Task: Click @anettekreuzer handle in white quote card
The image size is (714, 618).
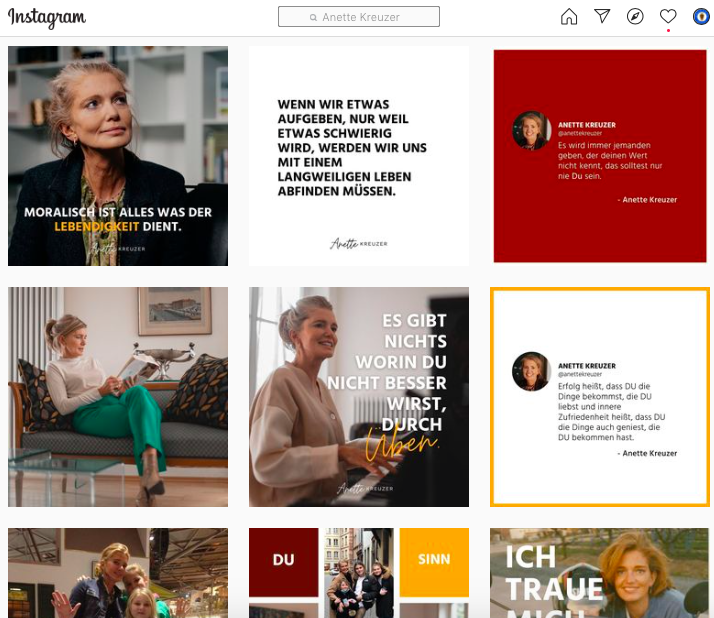Action: point(580,374)
